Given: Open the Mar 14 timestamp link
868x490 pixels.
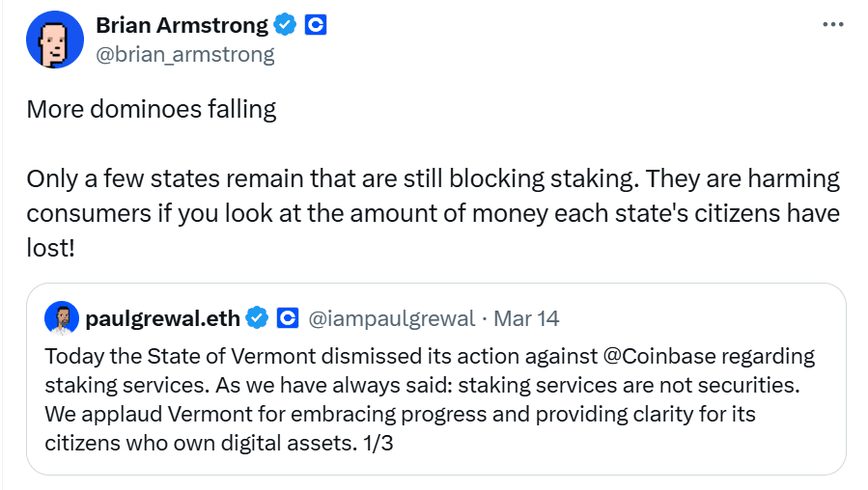Looking at the screenshot, I should (526, 317).
